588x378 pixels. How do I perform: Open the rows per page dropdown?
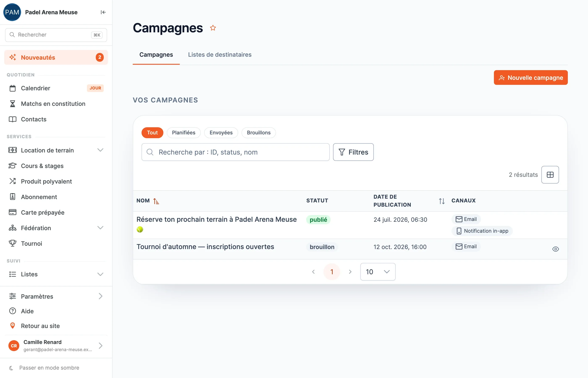coord(378,272)
